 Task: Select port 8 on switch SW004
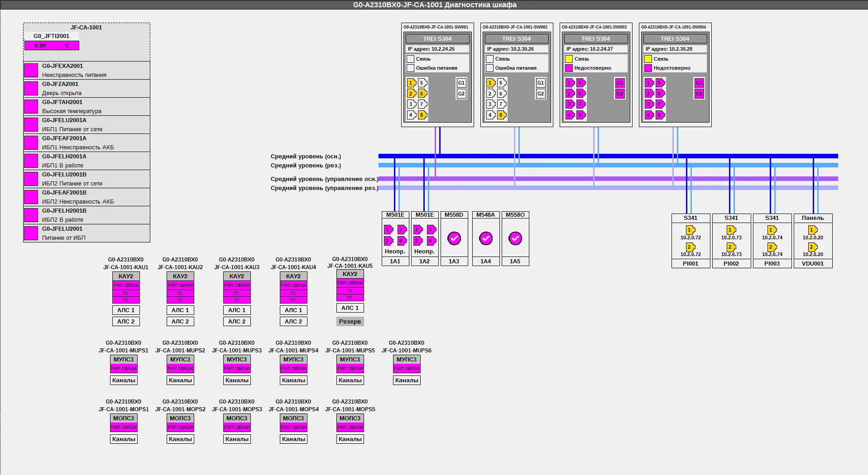click(x=660, y=115)
